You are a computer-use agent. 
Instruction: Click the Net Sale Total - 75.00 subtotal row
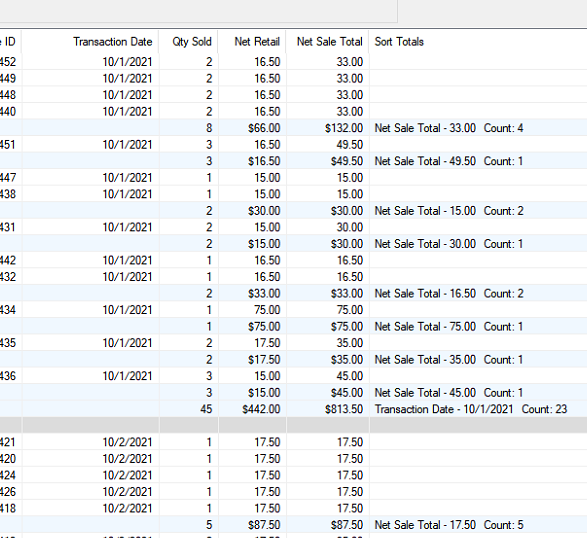[x=294, y=326]
